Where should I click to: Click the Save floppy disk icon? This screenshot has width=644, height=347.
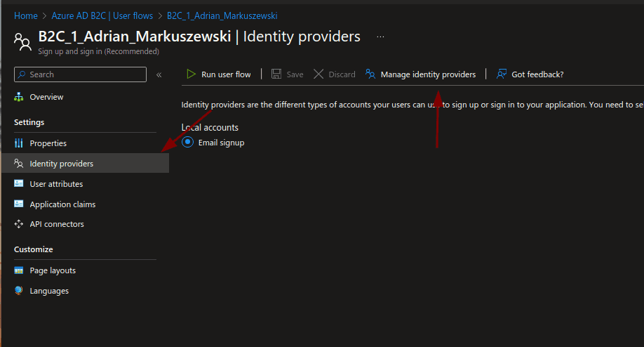276,74
